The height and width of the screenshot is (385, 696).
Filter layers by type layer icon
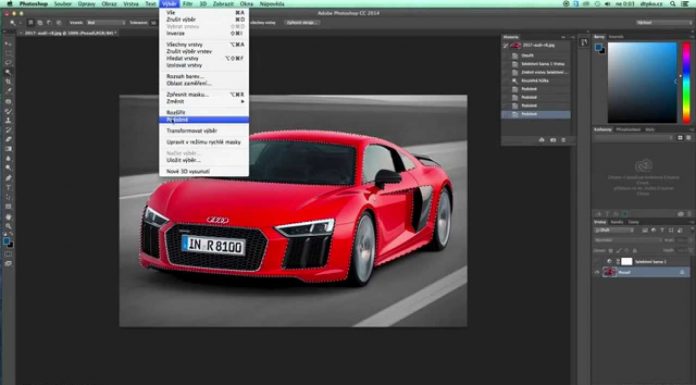tap(662, 230)
